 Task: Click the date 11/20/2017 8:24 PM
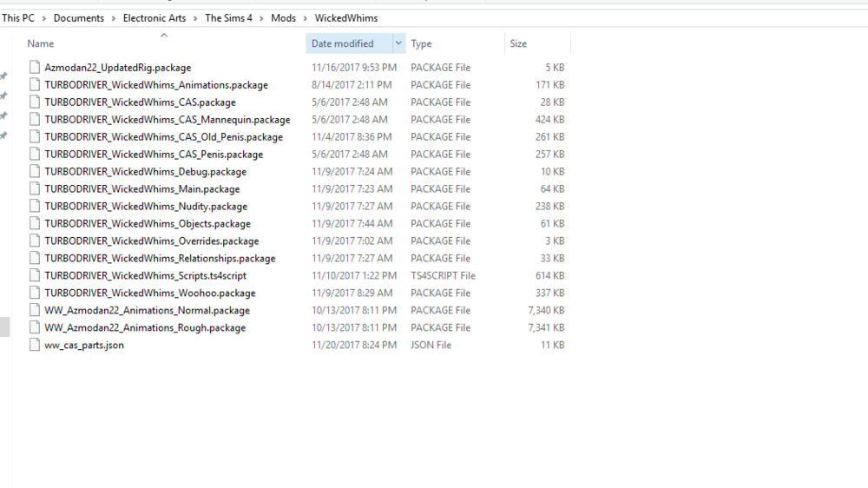354,345
